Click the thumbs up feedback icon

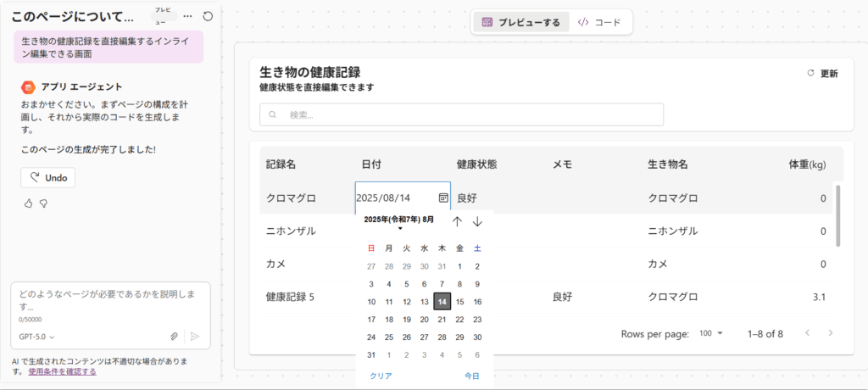(28, 203)
